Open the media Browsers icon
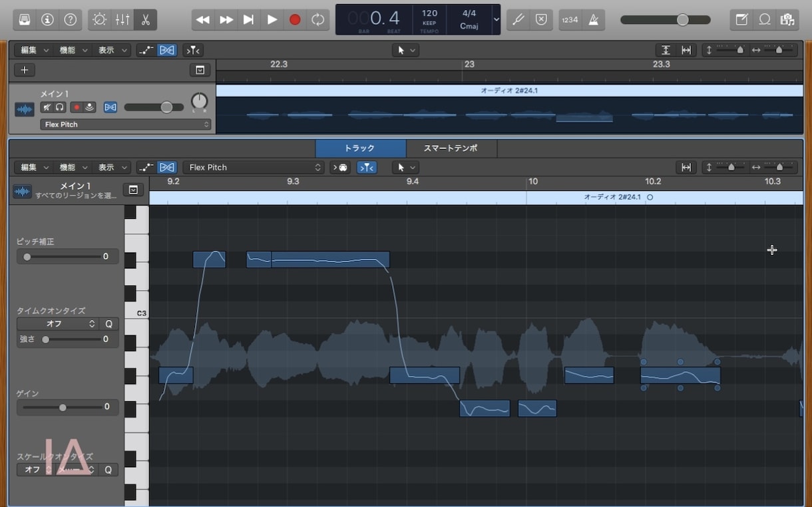 [x=787, y=19]
